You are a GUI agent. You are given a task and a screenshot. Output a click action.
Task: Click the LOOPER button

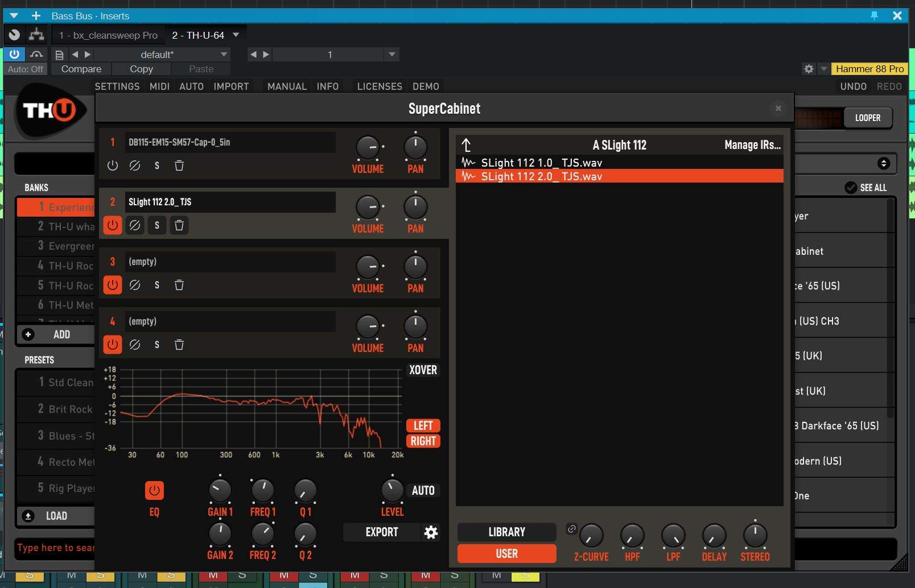[867, 118]
